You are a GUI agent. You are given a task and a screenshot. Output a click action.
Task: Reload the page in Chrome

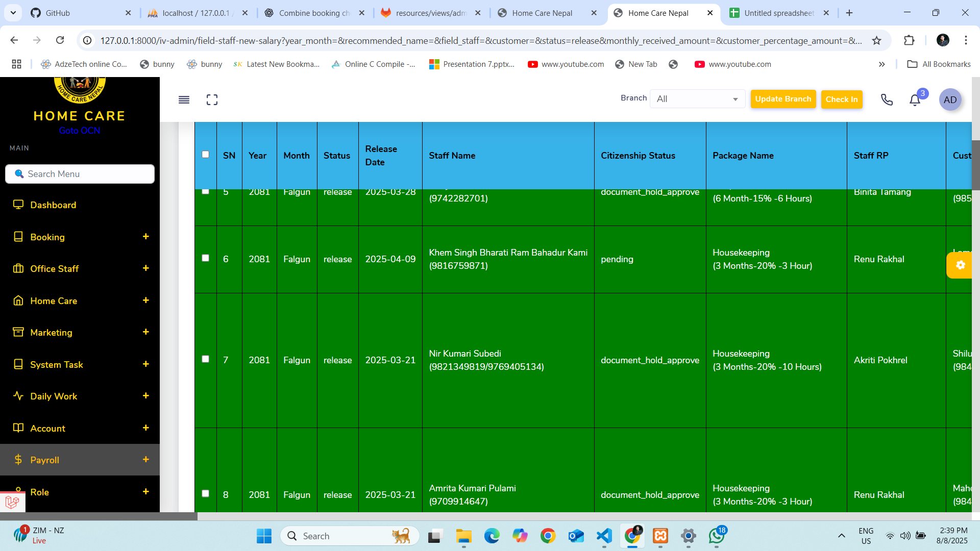tap(60, 40)
